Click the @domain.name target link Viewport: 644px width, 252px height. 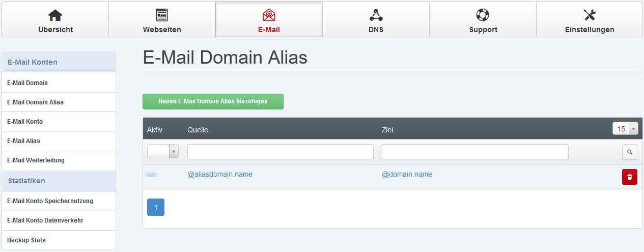click(x=407, y=174)
